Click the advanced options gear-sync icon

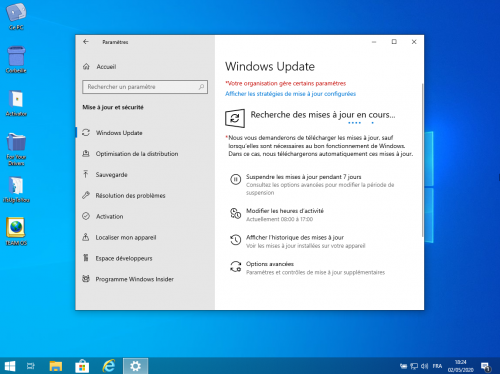pos(235,266)
